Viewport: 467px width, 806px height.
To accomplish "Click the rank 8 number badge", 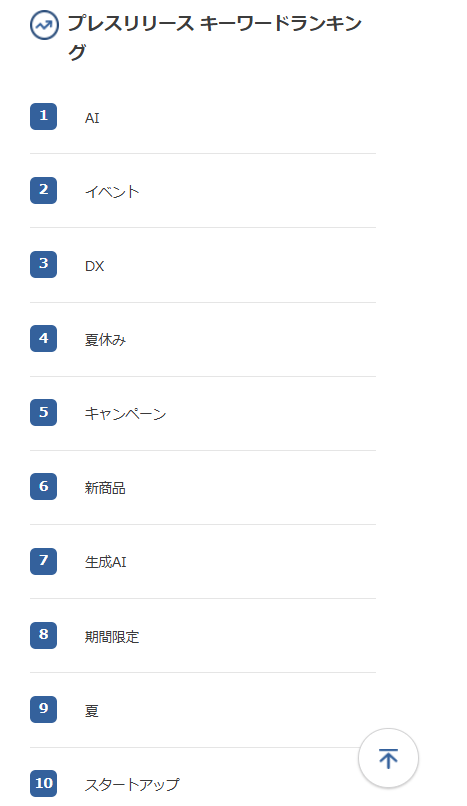I will pos(43,635).
